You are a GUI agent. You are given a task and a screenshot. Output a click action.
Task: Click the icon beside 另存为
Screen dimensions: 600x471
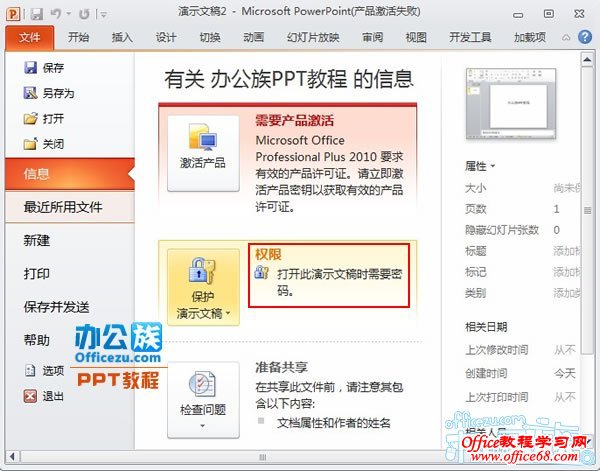(30, 93)
